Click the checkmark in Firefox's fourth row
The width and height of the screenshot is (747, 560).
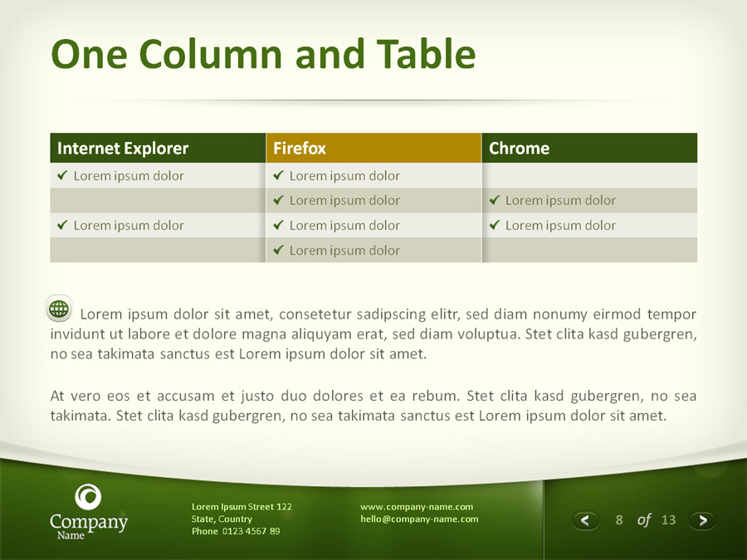point(279,250)
